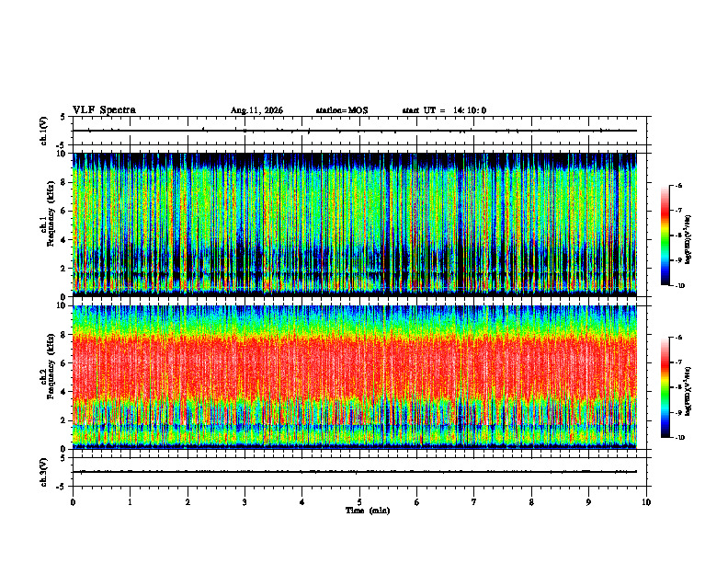Select the ch.1 Frequency (kHz) axis label

(x=47, y=224)
